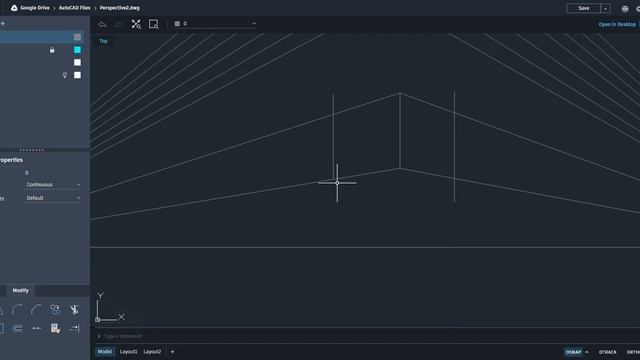Viewport: 640px width, 360px height.
Task: Select the Trim scissors tool
Action: pyautogui.click(x=74, y=309)
